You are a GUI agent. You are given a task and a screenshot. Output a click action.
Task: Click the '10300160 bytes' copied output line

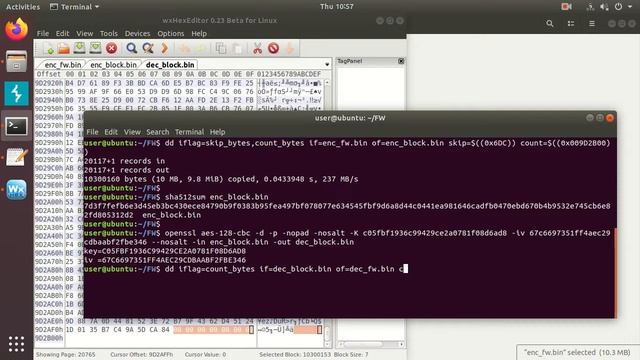[x=221, y=179]
